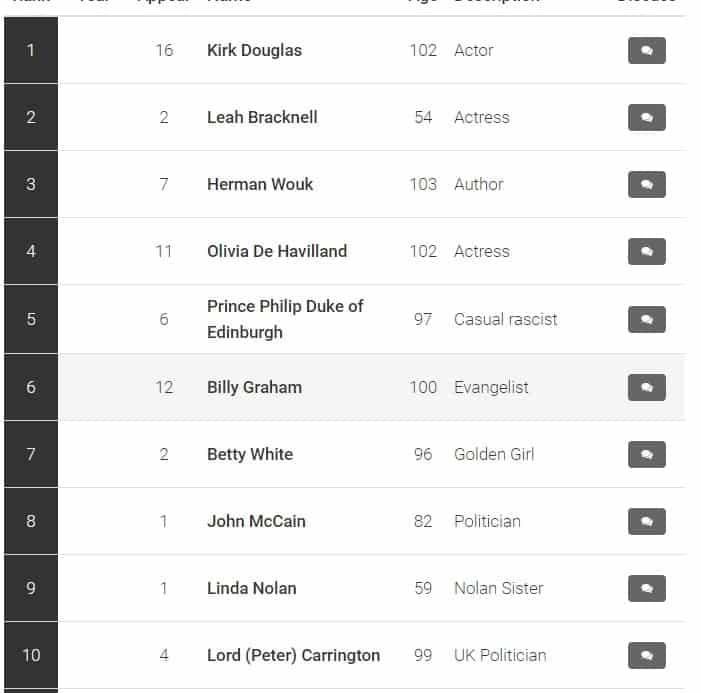
Task: Open discussion for Herman Wouk
Action: (646, 185)
